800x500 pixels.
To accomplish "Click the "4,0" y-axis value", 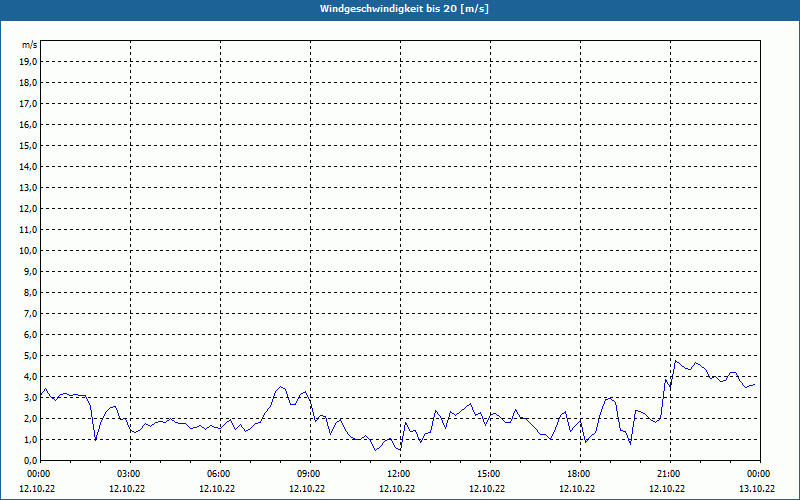I will tap(30, 377).
